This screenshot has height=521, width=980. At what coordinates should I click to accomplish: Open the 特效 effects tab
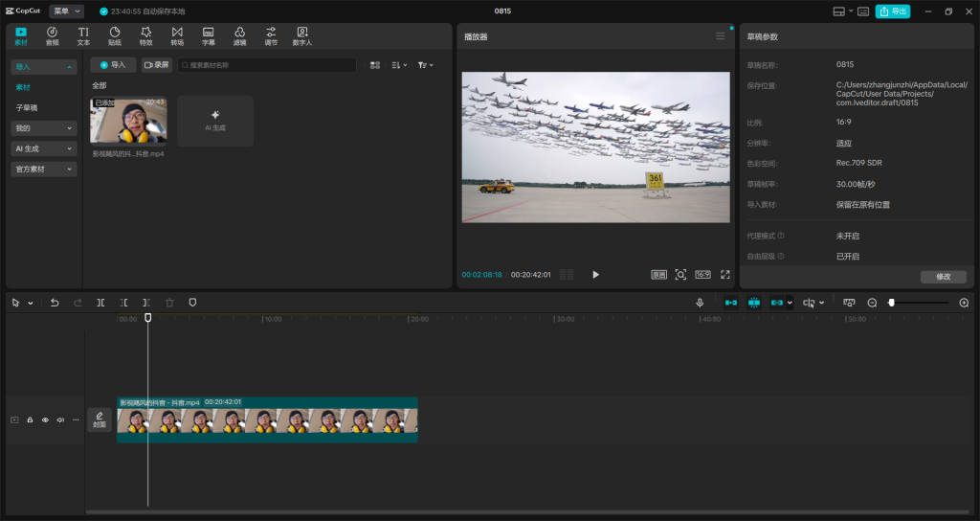(x=145, y=36)
